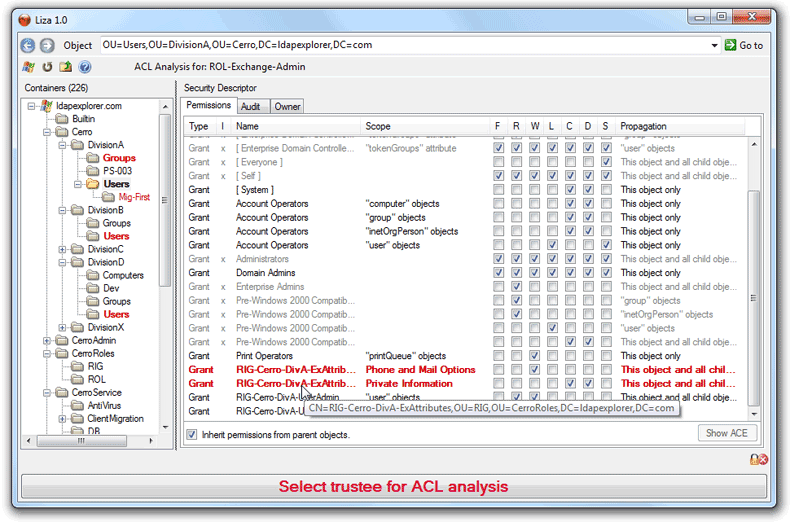Toggle the R checkbox for Print Operators
The height and width of the screenshot is (522, 790).
point(516,356)
